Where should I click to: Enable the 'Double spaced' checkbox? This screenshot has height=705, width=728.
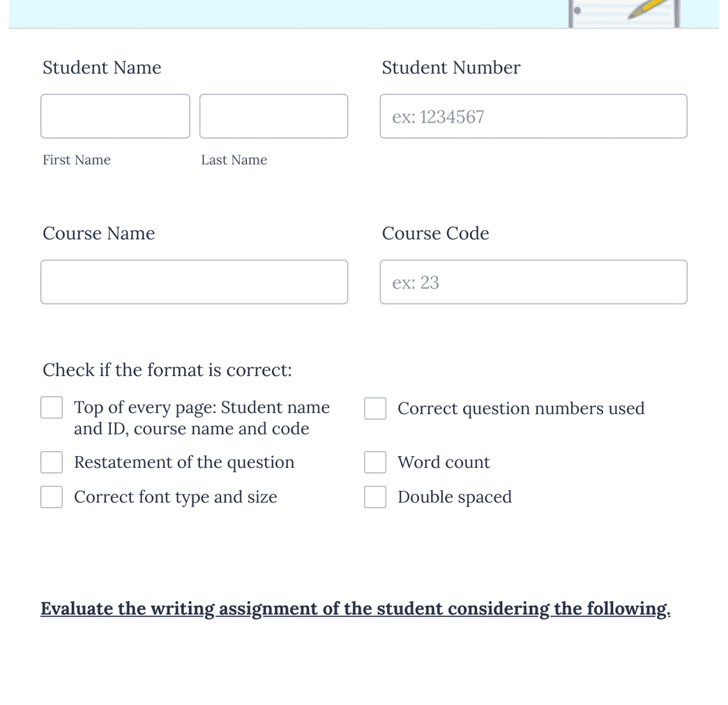coord(374,496)
